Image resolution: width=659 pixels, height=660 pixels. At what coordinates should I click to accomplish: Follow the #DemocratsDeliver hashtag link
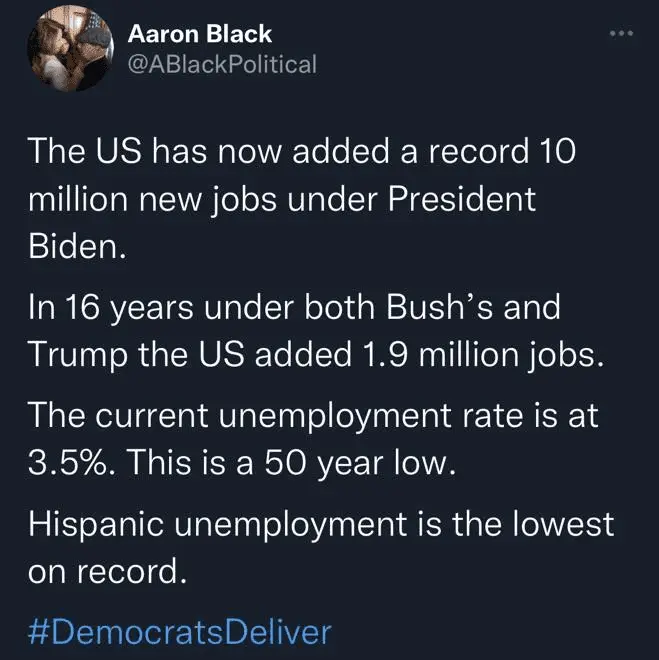(x=179, y=632)
